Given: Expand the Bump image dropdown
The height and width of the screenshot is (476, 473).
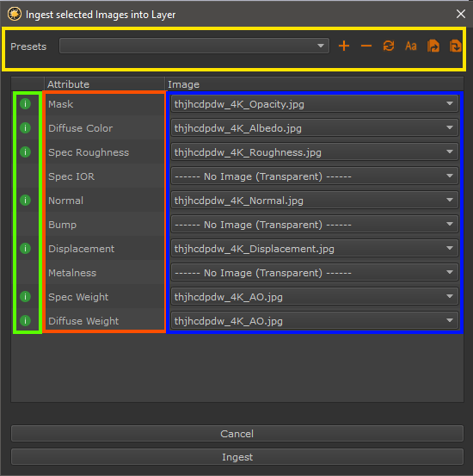Looking at the screenshot, I should [314, 225].
